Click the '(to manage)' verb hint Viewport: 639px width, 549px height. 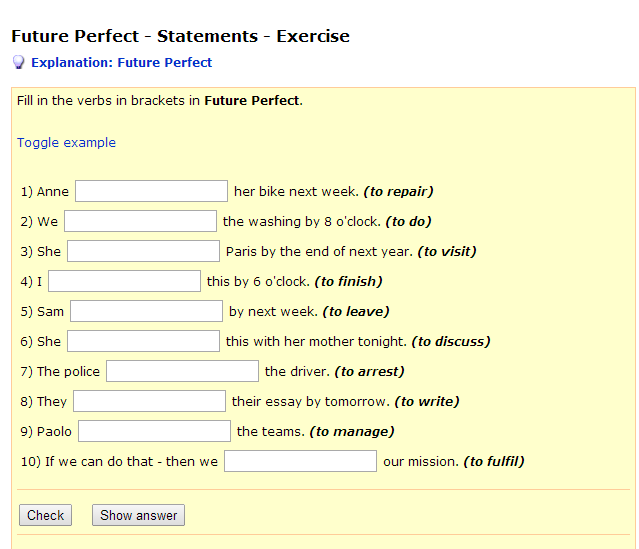[351, 431]
